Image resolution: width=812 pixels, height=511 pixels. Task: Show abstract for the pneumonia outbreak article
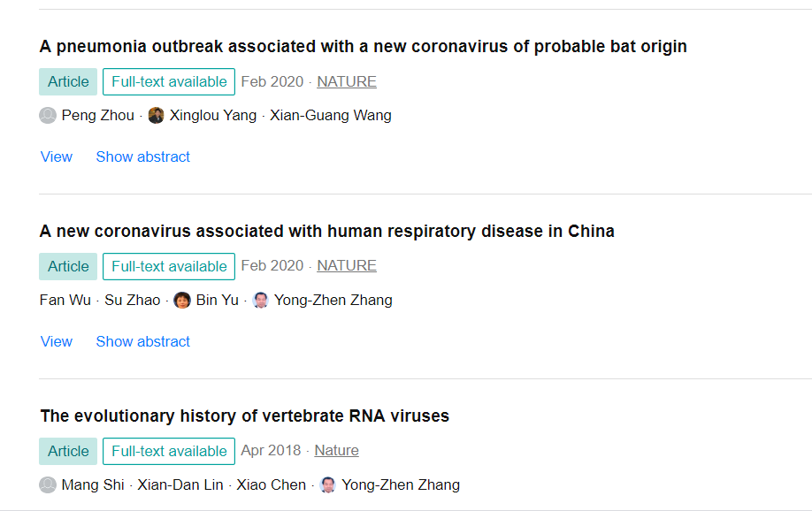[143, 156]
